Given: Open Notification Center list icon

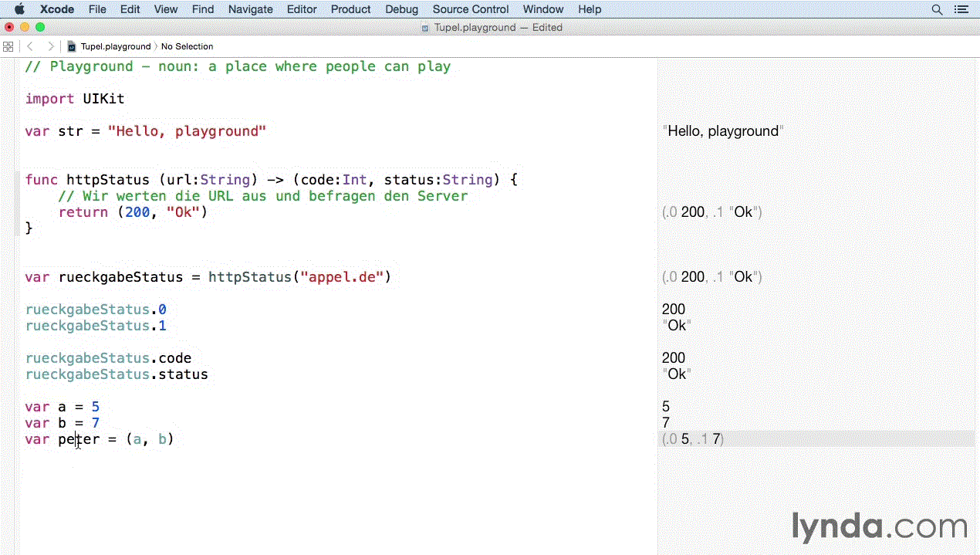Looking at the screenshot, I should (961, 9).
